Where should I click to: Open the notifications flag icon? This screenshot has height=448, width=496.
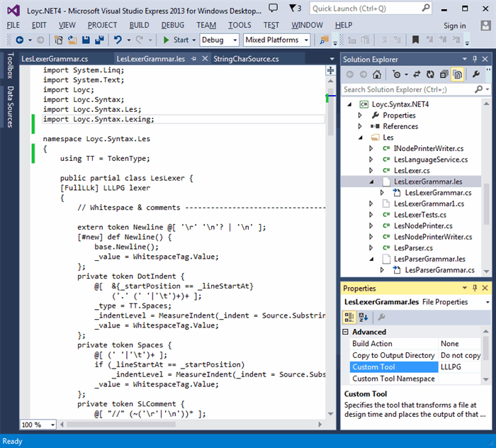point(295,8)
